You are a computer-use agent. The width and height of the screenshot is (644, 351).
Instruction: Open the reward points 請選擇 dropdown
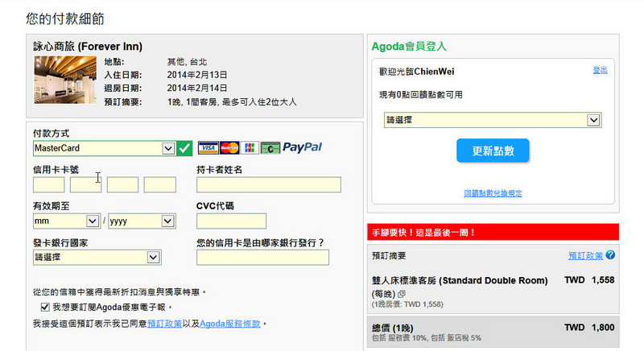(493, 120)
